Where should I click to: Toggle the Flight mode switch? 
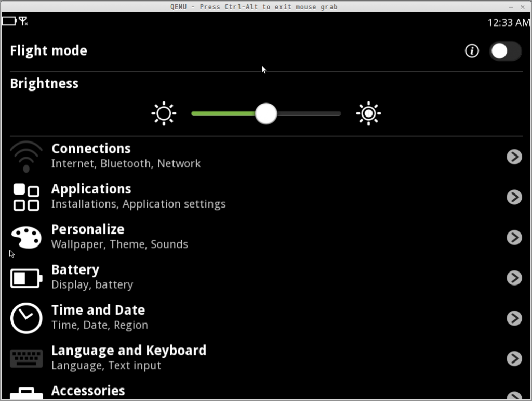(x=505, y=51)
